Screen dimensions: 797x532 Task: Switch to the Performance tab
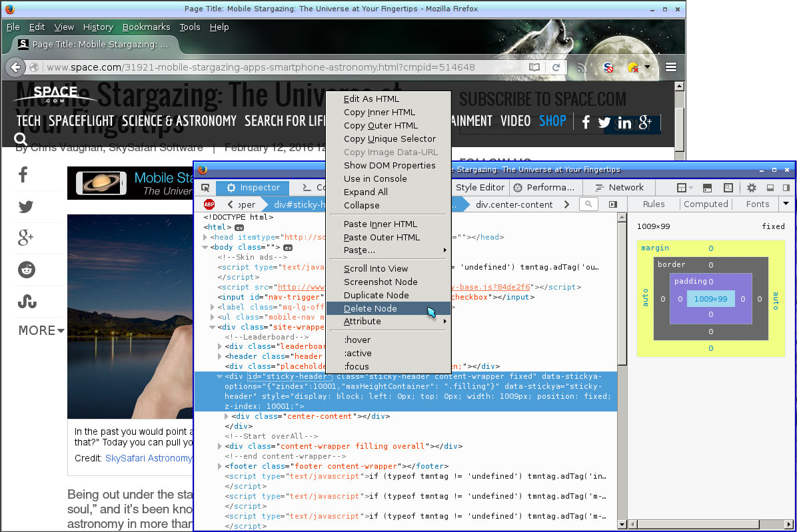point(544,188)
